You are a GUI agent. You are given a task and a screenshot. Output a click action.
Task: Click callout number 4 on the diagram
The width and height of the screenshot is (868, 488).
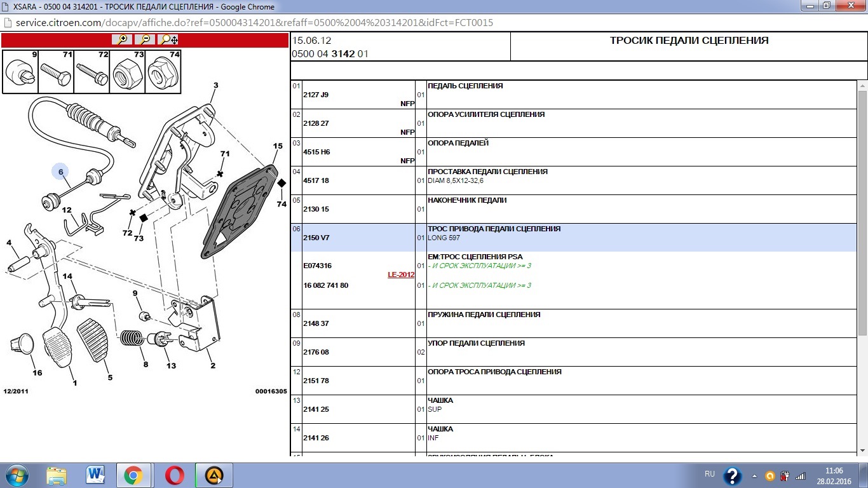pyautogui.click(x=9, y=243)
